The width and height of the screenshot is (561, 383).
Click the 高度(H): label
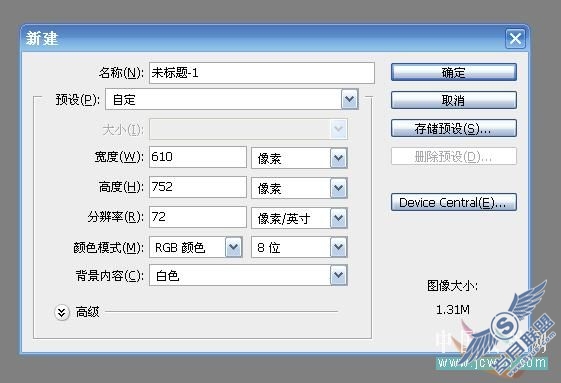[x=121, y=187]
